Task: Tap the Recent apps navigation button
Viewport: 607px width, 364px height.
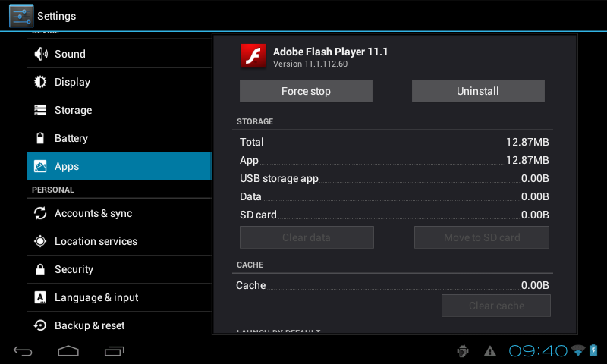Action: 115,351
